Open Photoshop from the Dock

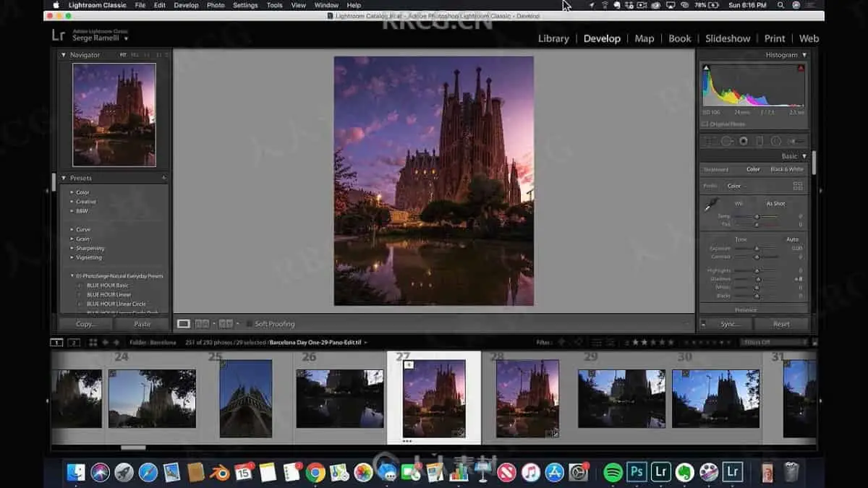point(636,473)
